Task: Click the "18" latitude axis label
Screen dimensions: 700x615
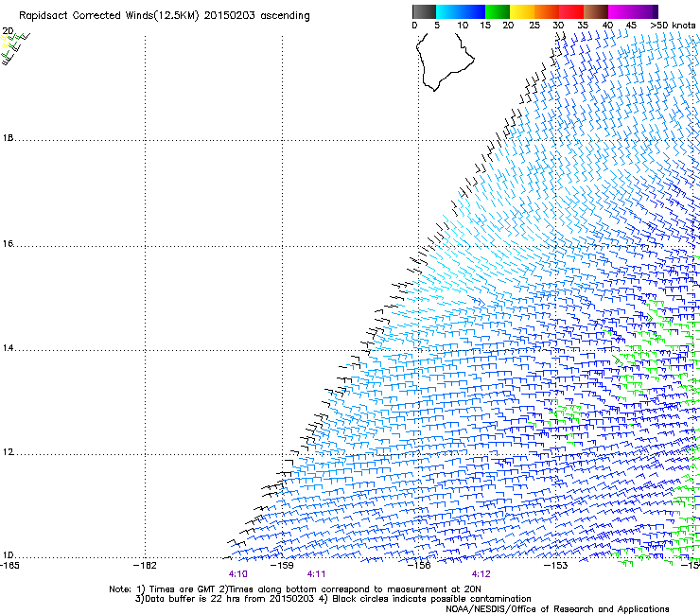Action: 8,138
